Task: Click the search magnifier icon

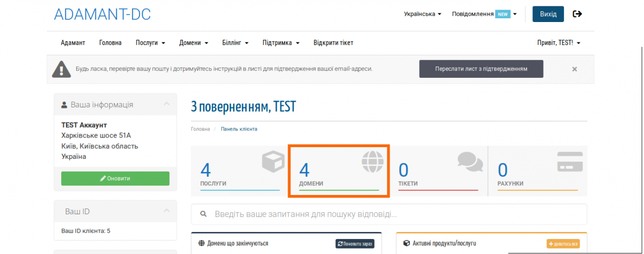Action: coord(203,214)
